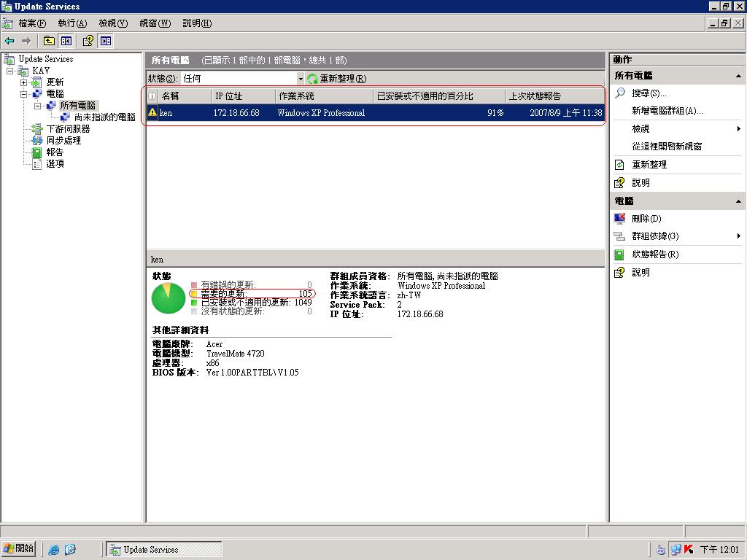Click the 報告 green icon in tree

coord(37,152)
